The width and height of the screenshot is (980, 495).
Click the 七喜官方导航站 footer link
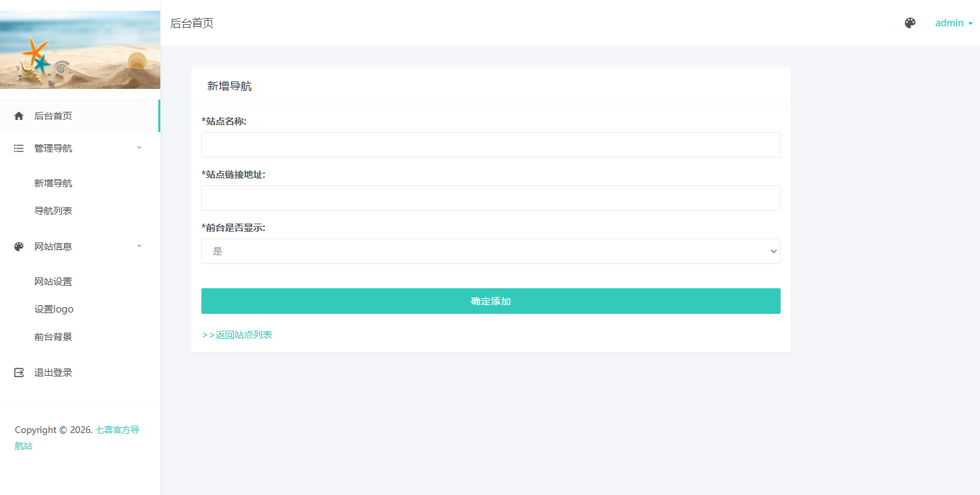coord(117,430)
